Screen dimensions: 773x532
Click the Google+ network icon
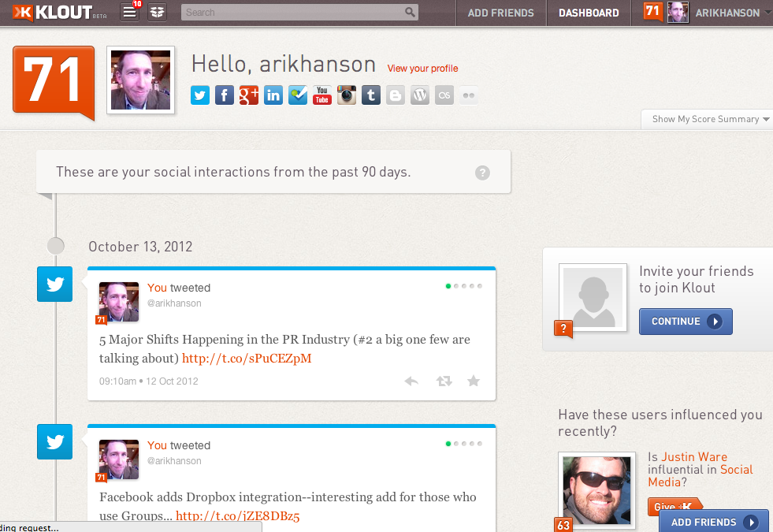tap(249, 95)
